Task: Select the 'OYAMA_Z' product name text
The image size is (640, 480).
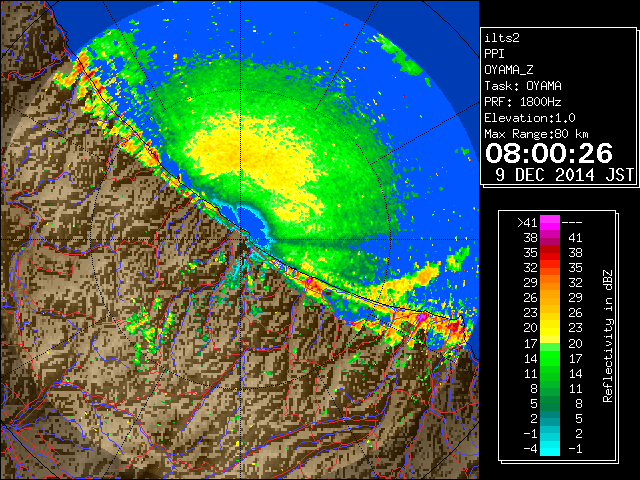Action: 509,70
